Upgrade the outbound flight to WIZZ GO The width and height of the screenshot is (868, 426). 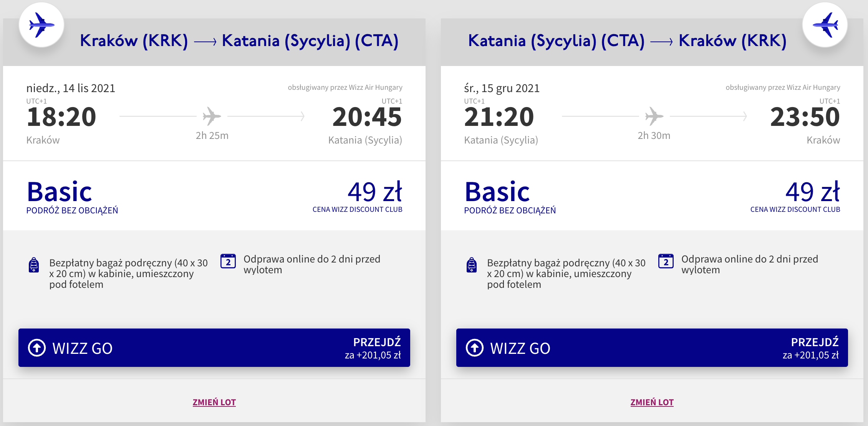[x=214, y=348]
